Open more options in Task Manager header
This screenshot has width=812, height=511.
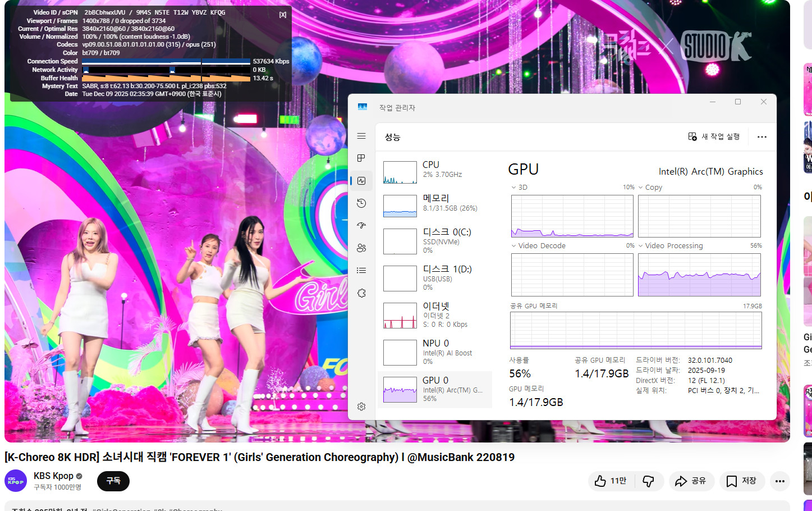[x=761, y=137]
